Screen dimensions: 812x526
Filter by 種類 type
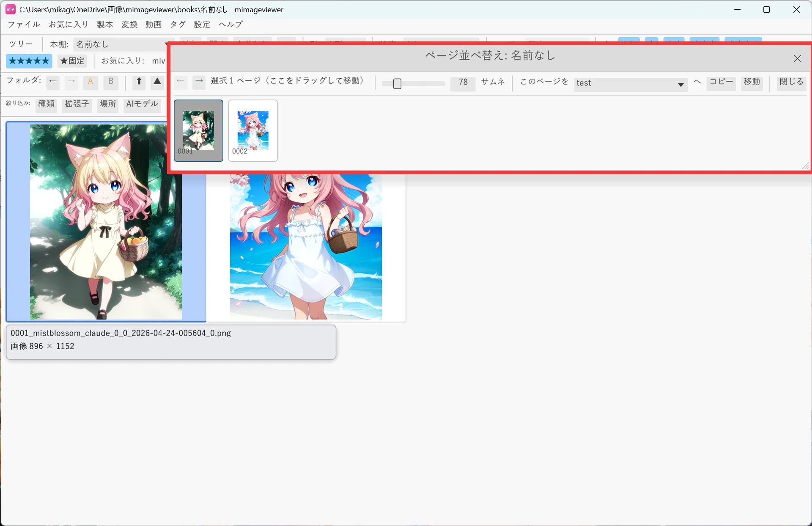click(46, 105)
